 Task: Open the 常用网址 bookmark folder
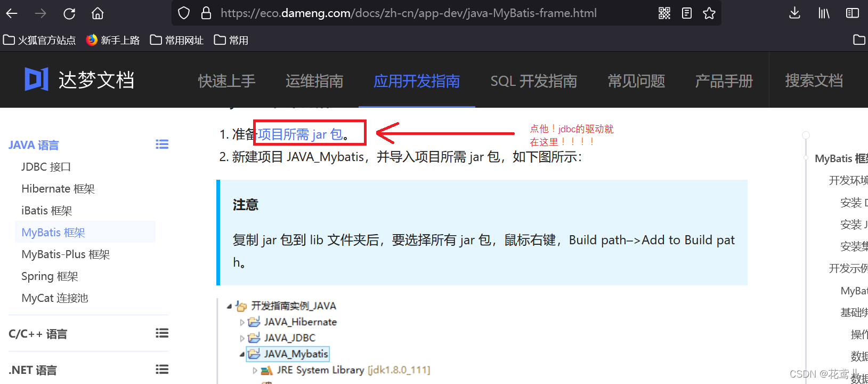click(177, 40)
